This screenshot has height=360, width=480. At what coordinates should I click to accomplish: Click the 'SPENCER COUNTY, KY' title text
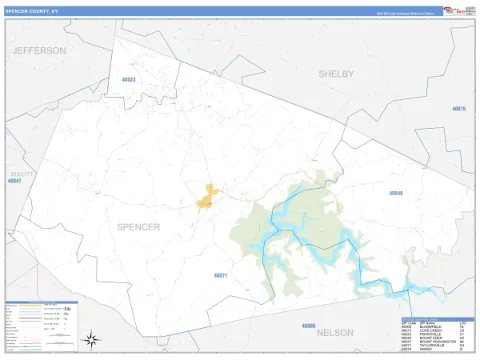32,11
